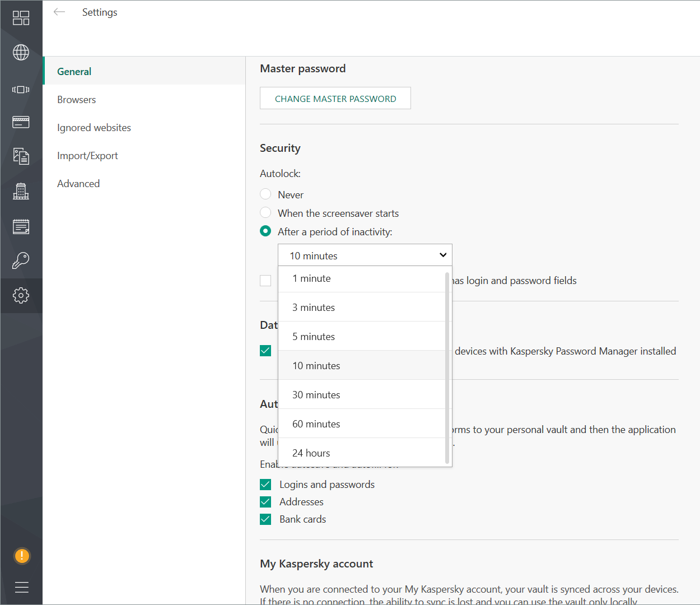Open the addresses building icon
Viewport: 700px width, 605px height.
pos(21,191)
